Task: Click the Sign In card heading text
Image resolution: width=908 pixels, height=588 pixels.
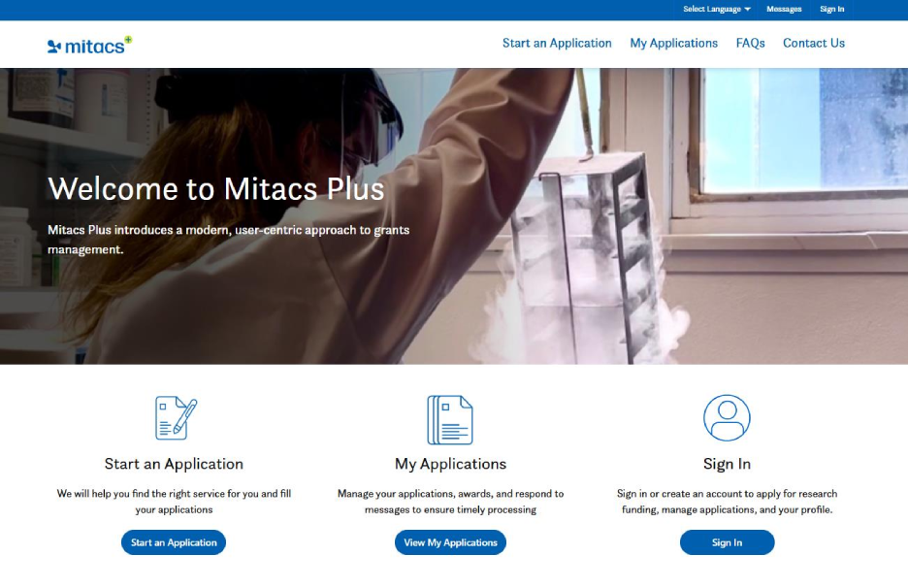Action: (727, 464)
